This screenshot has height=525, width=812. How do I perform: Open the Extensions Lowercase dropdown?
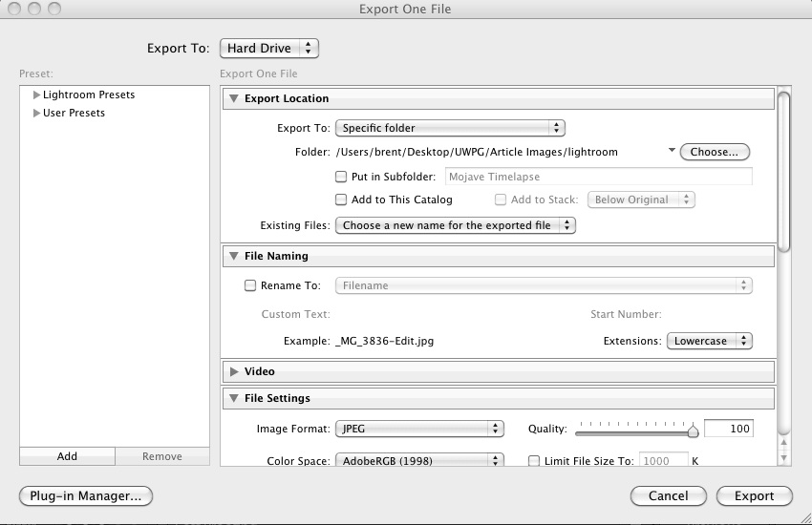[x=709, y=341]
